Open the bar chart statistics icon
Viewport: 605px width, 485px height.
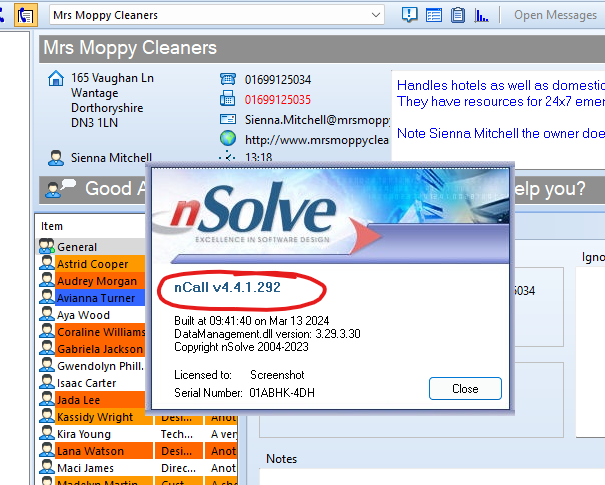[481, 15]
